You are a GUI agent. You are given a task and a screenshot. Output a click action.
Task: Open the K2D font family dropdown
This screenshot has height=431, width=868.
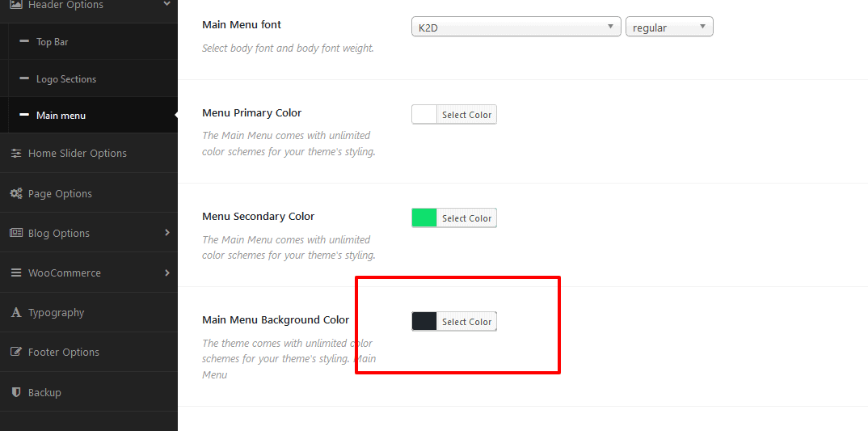[x=516, y=27]
